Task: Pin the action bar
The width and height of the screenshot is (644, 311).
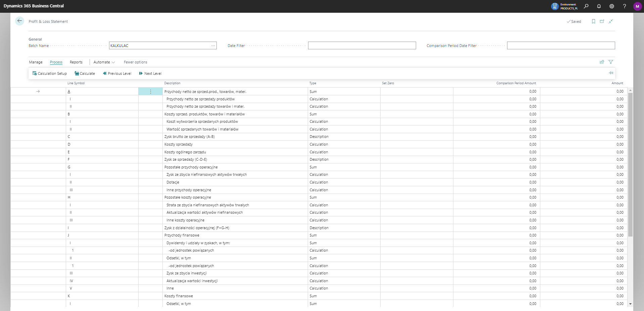Action: point(611,73)
